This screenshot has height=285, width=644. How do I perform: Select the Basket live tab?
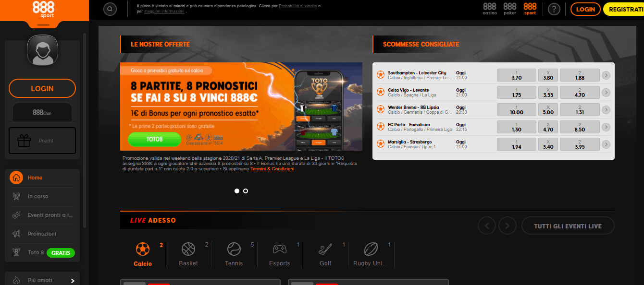click(x=188, y=254)
